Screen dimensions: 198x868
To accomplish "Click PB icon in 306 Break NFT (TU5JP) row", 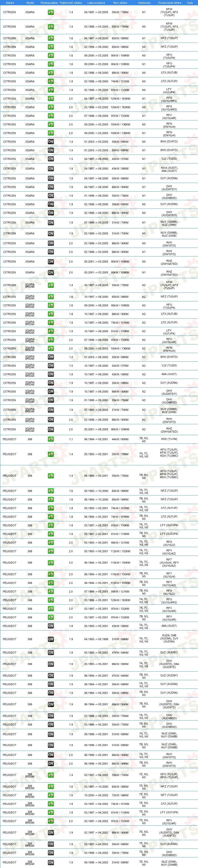I will coord(51,795).
